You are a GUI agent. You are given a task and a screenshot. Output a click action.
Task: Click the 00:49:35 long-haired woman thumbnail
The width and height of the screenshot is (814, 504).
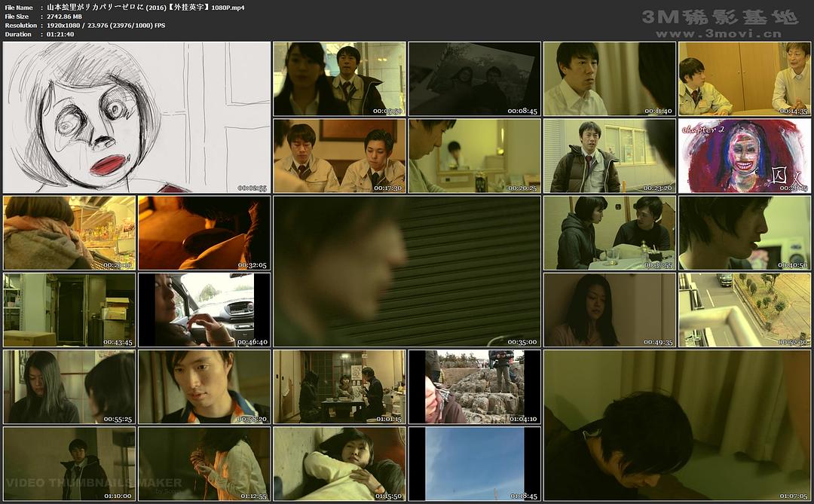[609, 310]
